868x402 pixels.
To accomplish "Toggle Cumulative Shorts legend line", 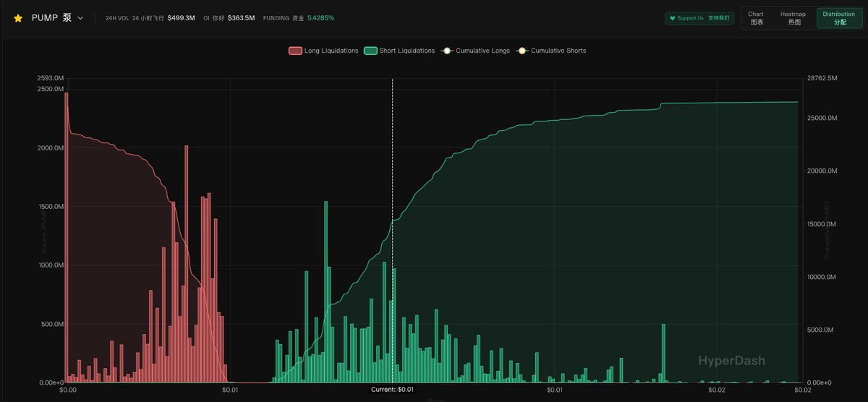I will click(x=550, y=51).
